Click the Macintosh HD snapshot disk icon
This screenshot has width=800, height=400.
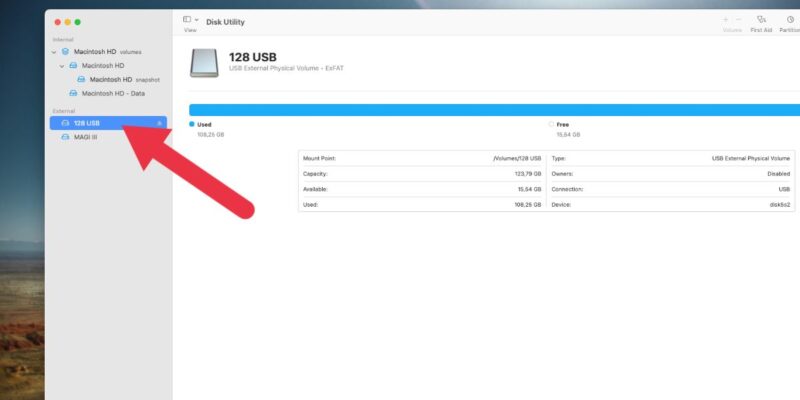coord(81,80)
